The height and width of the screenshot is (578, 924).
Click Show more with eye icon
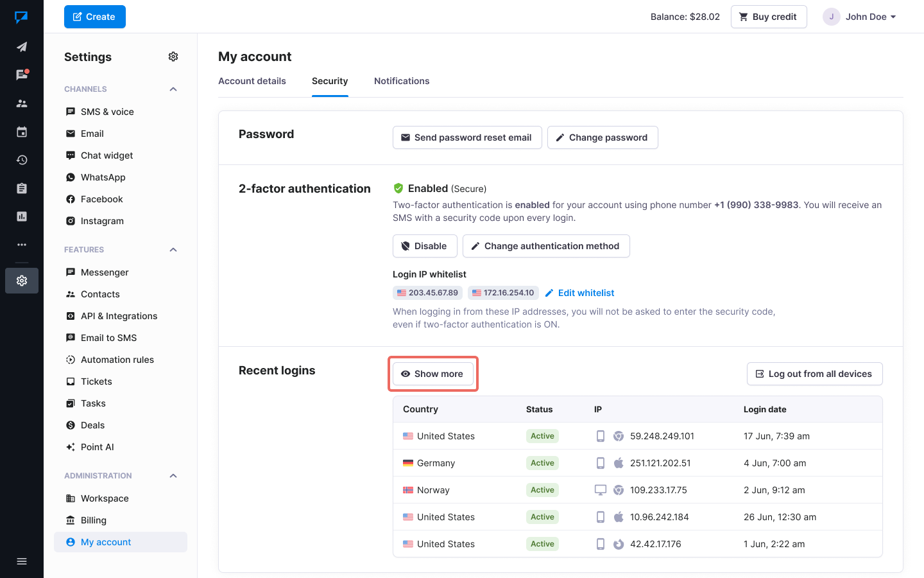click(x=433, y=374)
